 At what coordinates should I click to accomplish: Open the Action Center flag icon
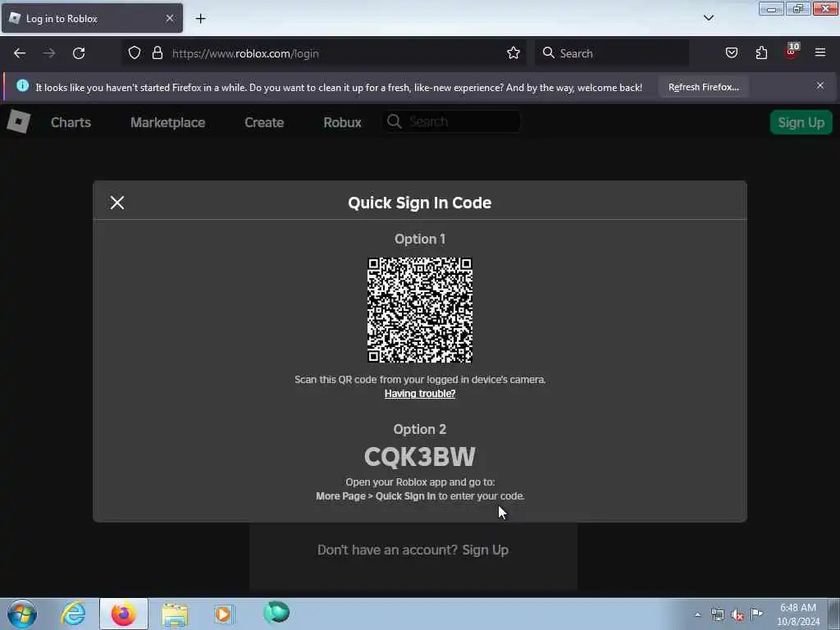coord(757,614)
